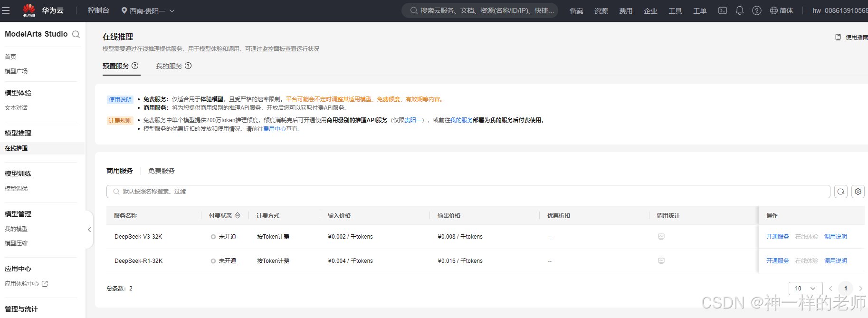Screen dimensions: 868x318
Task: Collapse the left sidebar
Action: (89, 230)
